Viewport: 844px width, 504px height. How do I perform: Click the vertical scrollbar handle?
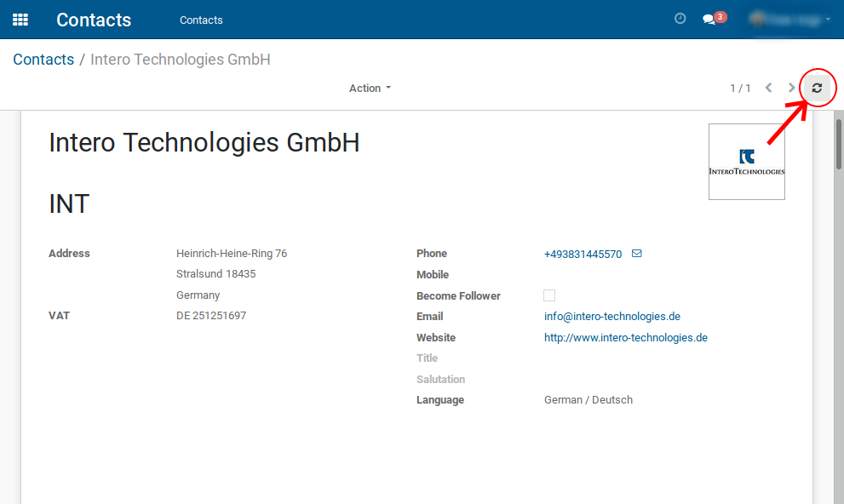(x=839, y=144)
